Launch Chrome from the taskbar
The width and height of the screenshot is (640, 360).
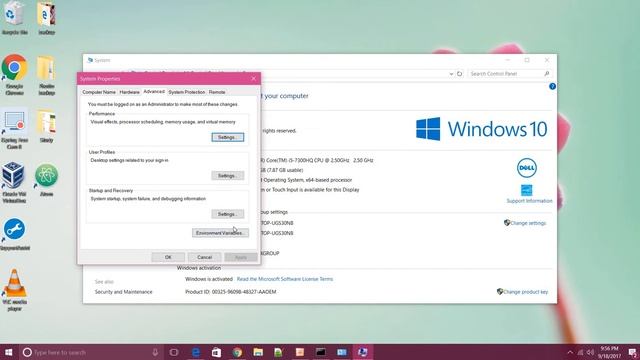(x=237, y=352)
